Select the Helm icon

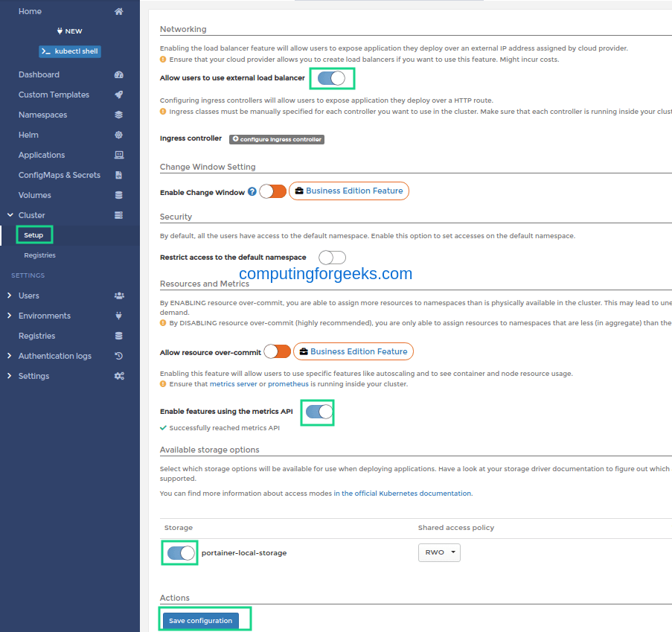click(x=118, y=135)
